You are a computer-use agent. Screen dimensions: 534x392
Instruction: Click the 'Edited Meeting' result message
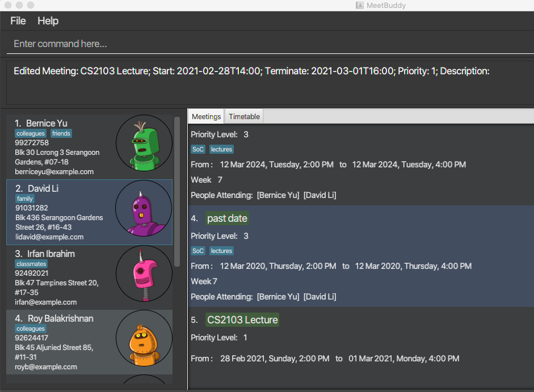pos(251,71)
